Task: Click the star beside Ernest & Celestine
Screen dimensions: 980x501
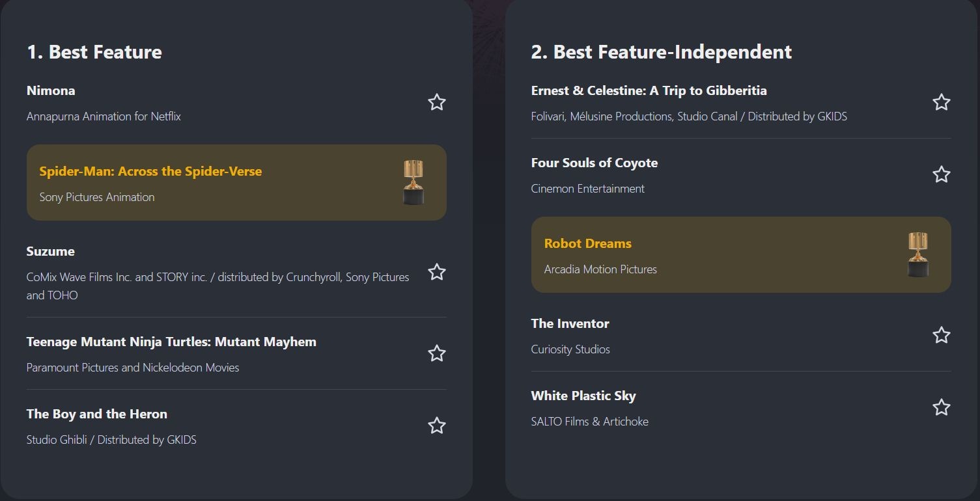Action: pos(941,102)
